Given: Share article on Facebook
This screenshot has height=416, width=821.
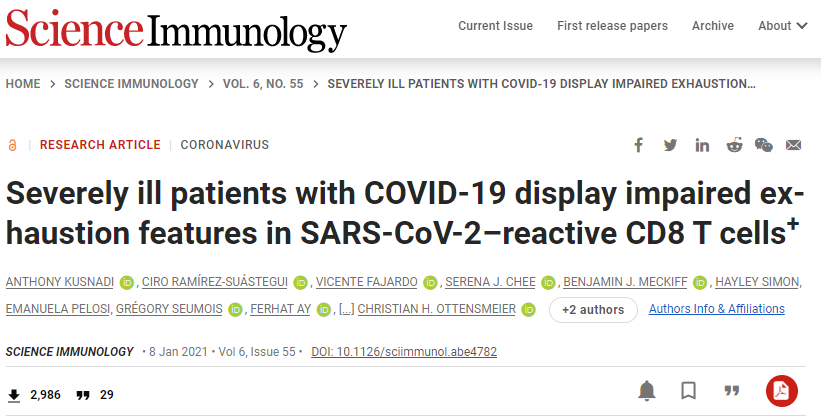Looking at the screenshot, I should coord(639,145).
